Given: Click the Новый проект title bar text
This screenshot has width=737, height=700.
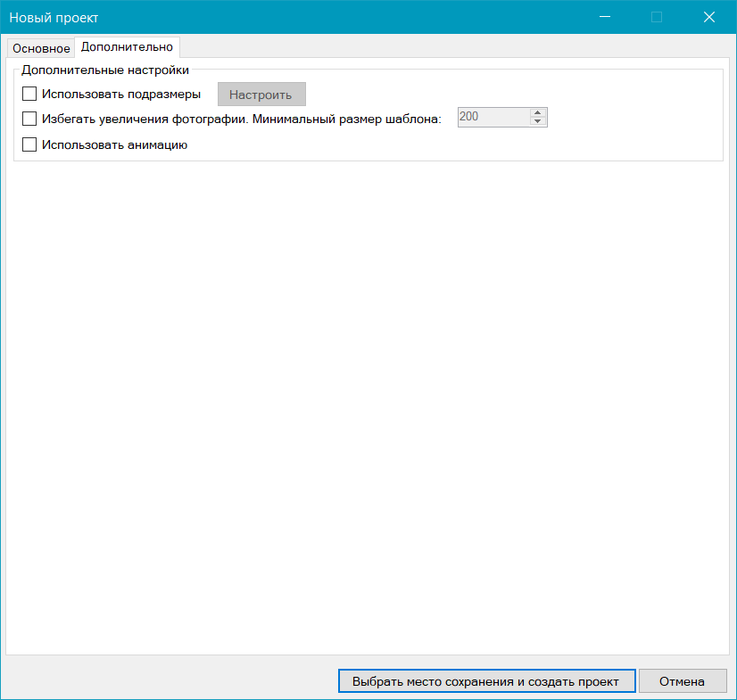Looking at the screenshot, I should pos(54,17).
